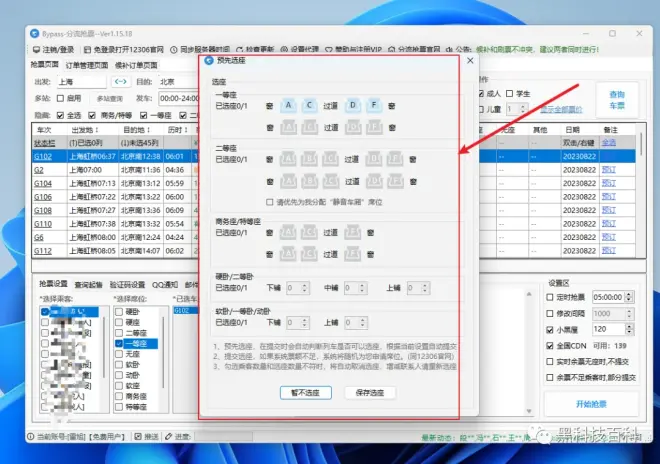Click the 暂不选座 button

point(299,393)
